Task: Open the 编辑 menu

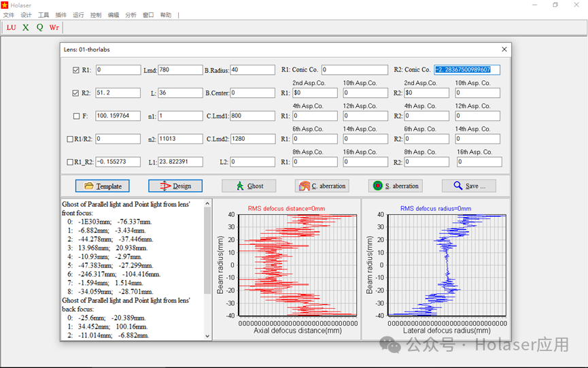Action: coord(114,15)
